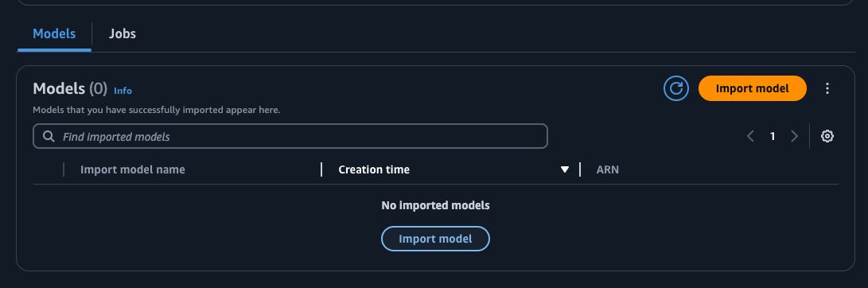868x288 pixels.
Task: Go to the next page arrow
Action: pos(794,136)
